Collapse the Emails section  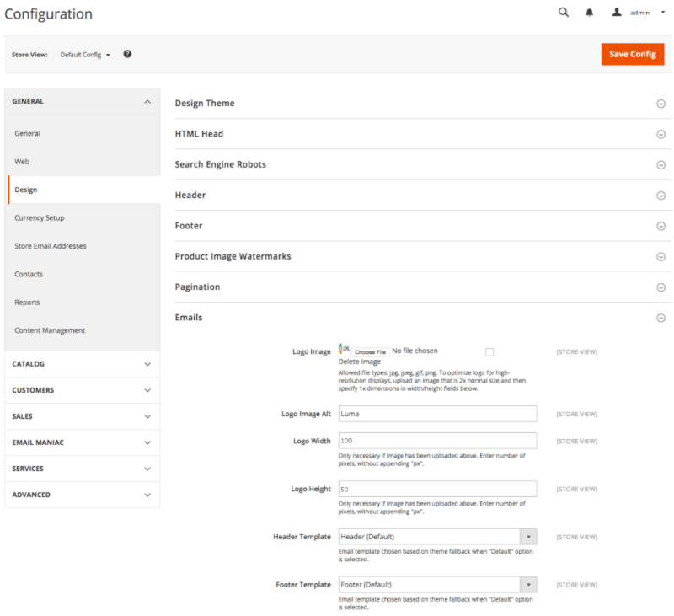coord(659,318)
